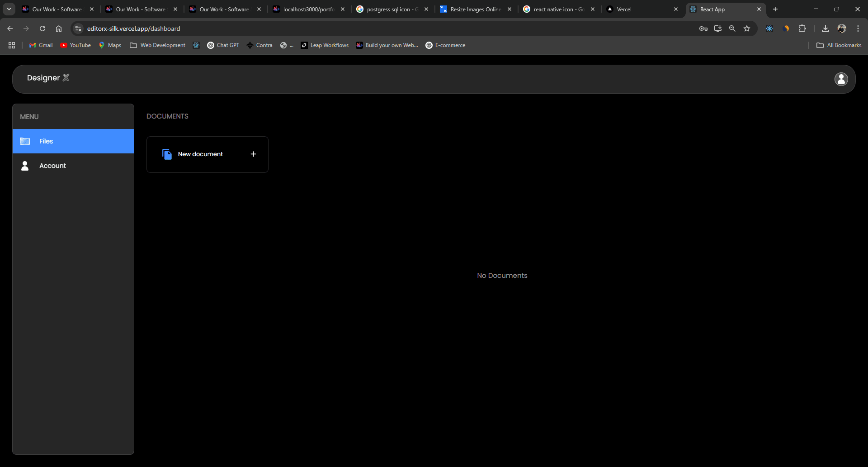Close the React App tab
The height and width of the screenshot is (467, 868).
coord(759,9)
